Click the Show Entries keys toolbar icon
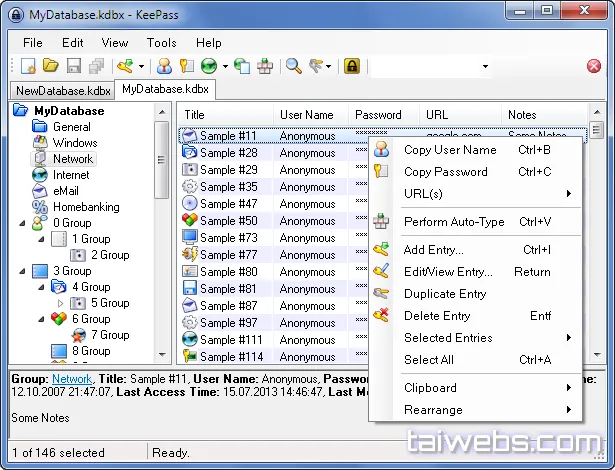This screenshot has height=470, width=615. [316, 66]
